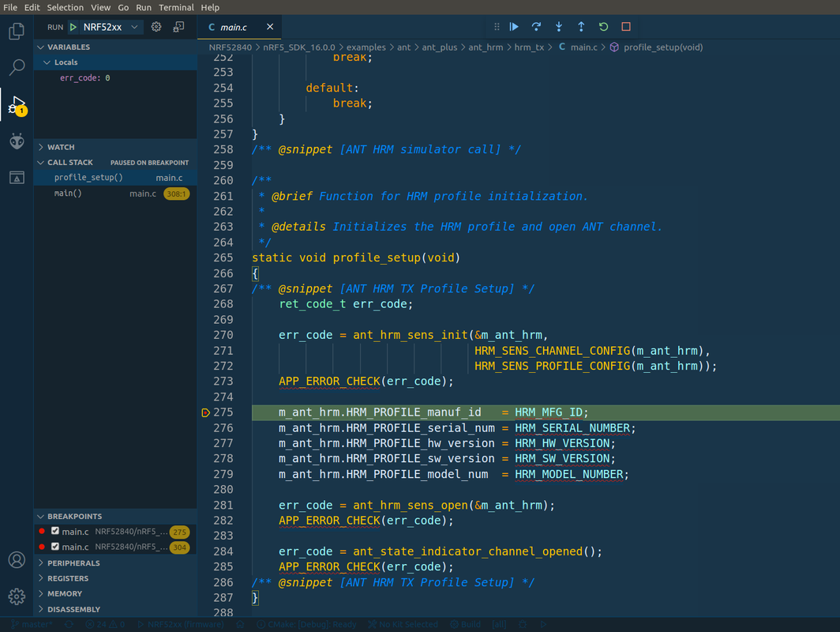Collapse the CALL STACK section
840x632 pixels.
tap(115, 163)
